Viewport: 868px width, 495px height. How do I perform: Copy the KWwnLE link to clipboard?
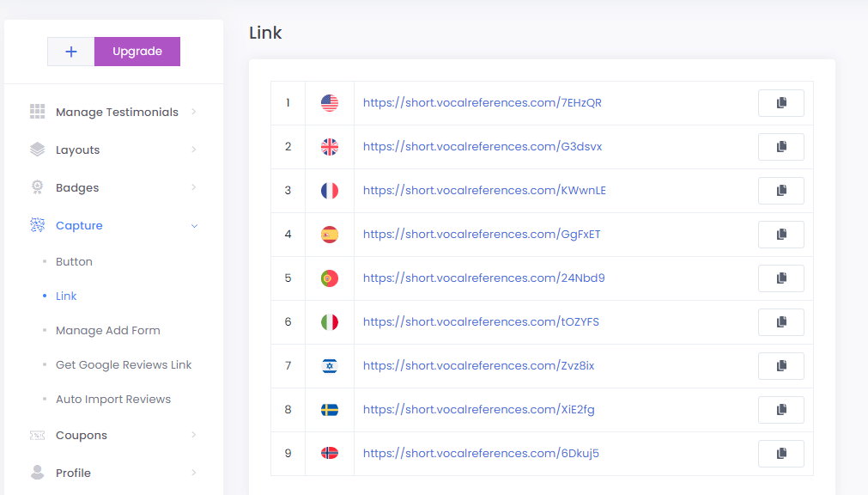[x=781, y=190]
